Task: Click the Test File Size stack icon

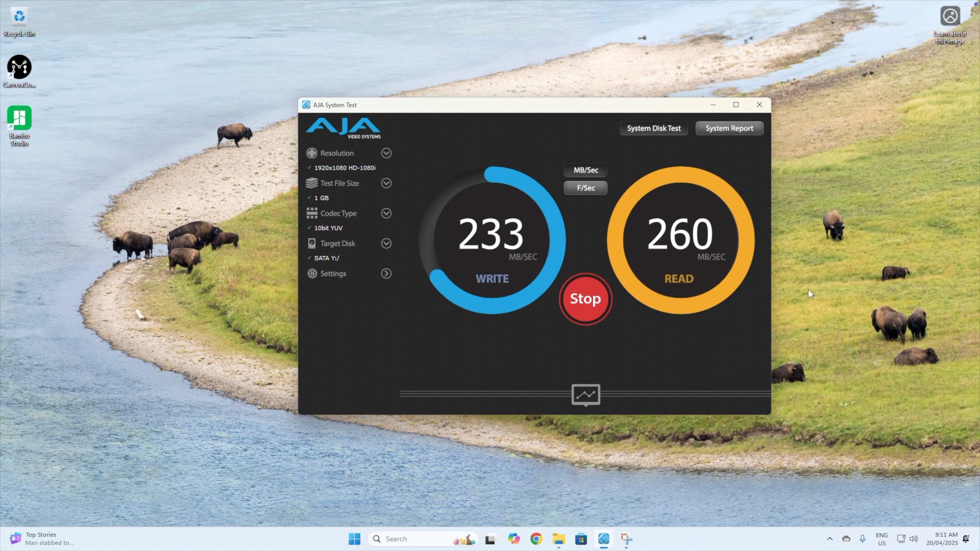Action: 311,183
